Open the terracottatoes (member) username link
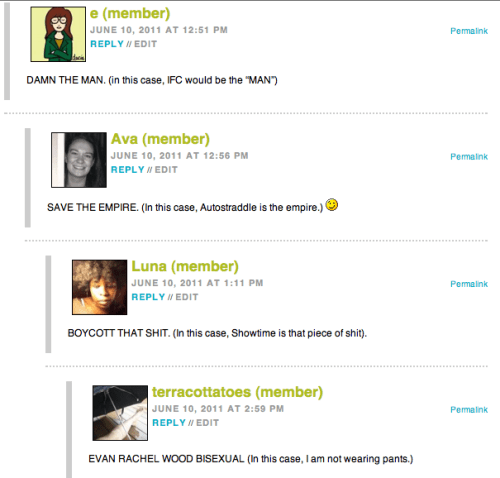This screenshot has width=500, height=478. [238, 392]
